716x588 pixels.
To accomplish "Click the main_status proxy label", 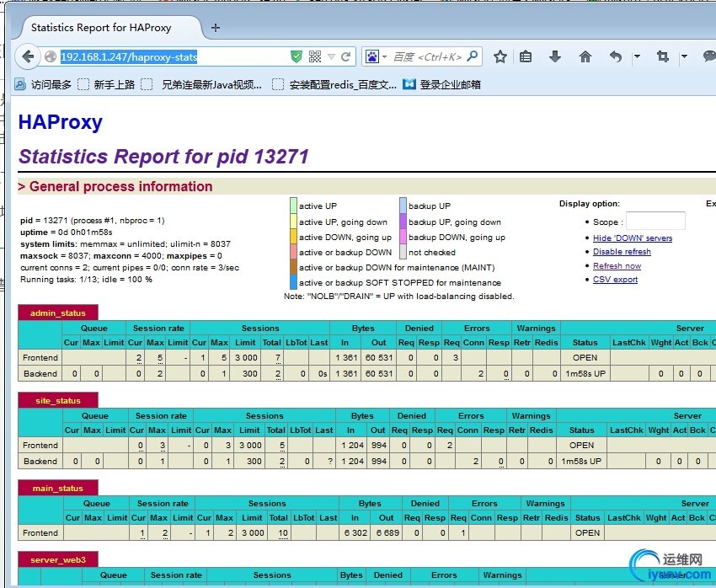I will coord(58,488).
